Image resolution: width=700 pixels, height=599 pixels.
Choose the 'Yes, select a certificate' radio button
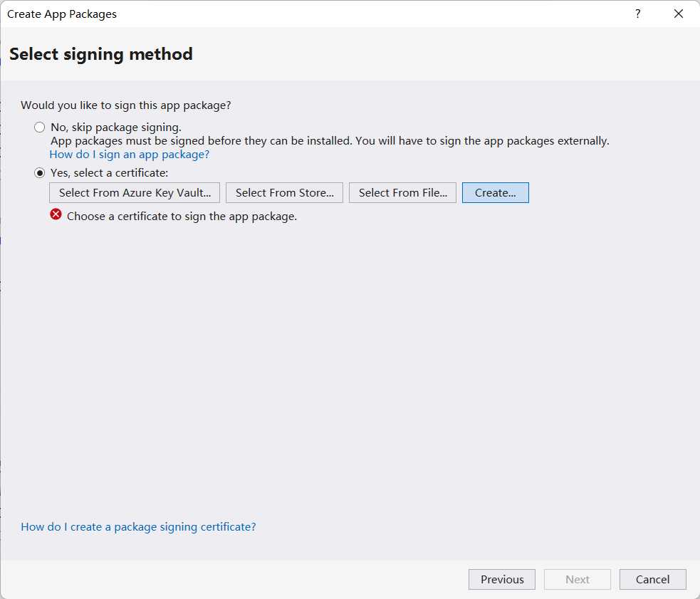[40, 173]
